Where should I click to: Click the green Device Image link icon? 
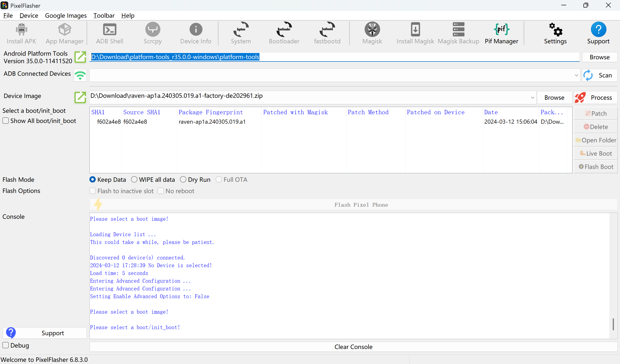click(x=80, y=97)
